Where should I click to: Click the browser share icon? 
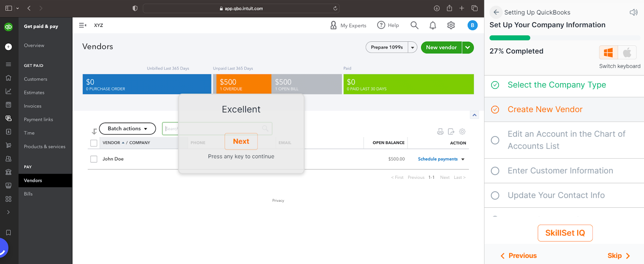[449, 8]
